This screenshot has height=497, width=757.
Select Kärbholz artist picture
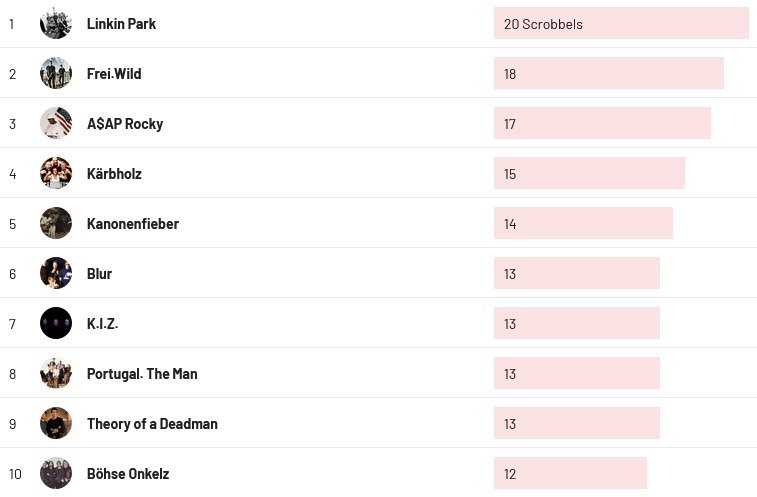pyautogui.click(x=56, y=173)
